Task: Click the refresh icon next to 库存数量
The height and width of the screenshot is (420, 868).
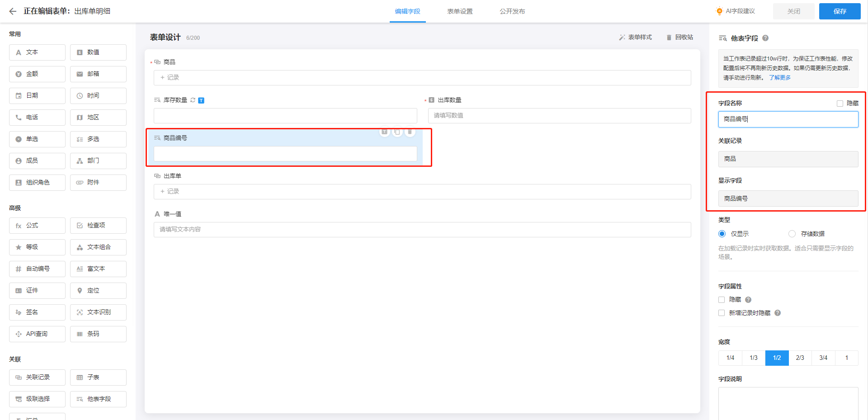Action: 193,100
